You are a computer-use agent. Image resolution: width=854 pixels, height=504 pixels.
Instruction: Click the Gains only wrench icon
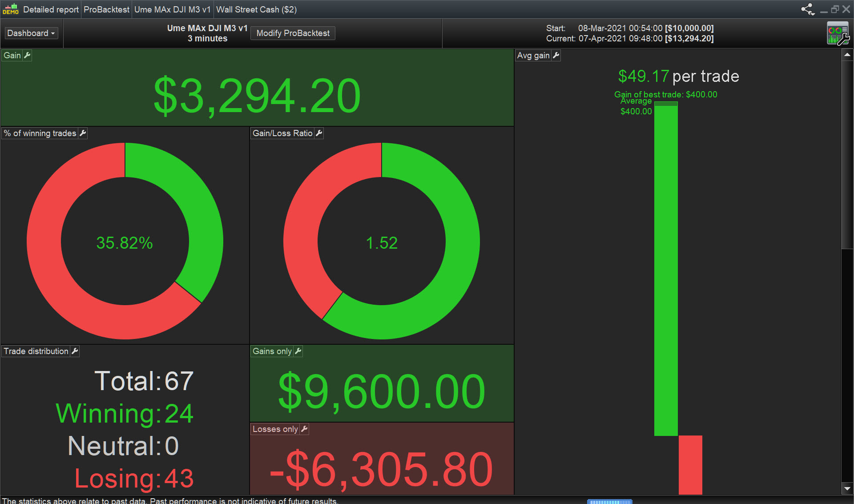click(x=298, y=351)
